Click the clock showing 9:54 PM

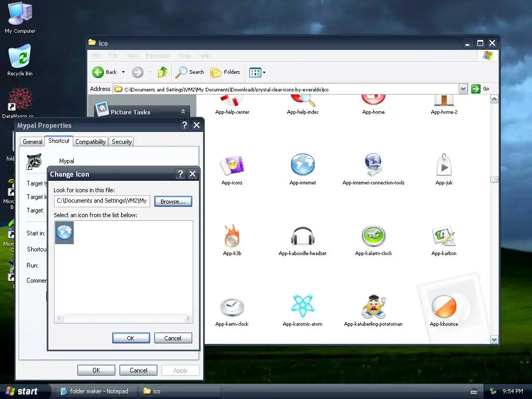coord(512,391)
